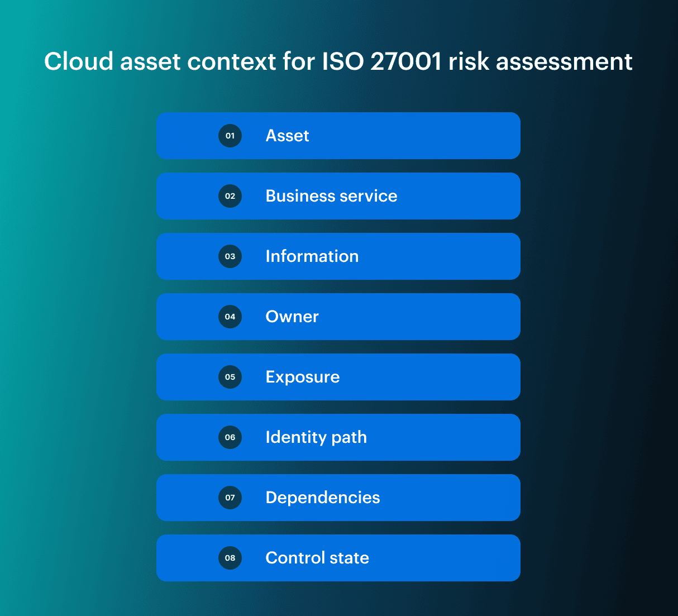This screenshot has width=678, height=616.
Task: Click the 02 badge beside Business service
Action: (230, 196)
